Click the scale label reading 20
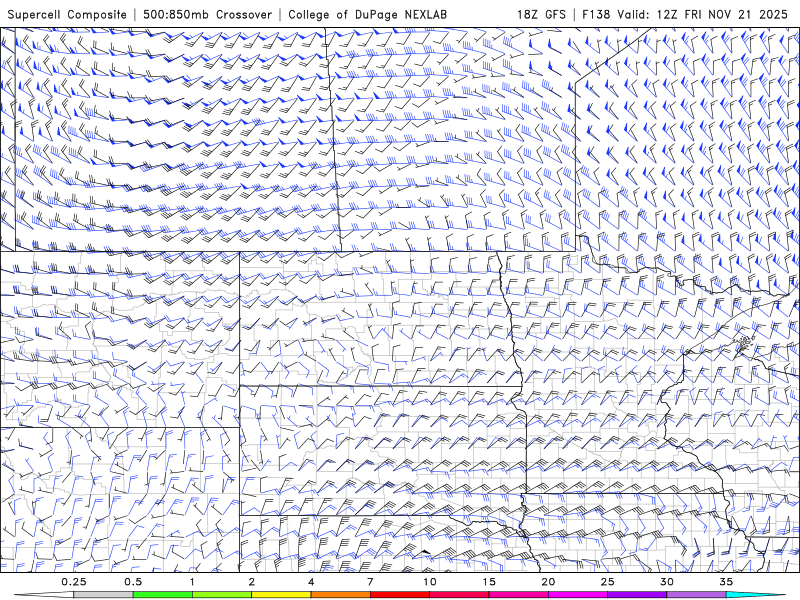Image resolution: width=800 pixels, height=600 pixels. pyautogui.click(x=548, y=582)
